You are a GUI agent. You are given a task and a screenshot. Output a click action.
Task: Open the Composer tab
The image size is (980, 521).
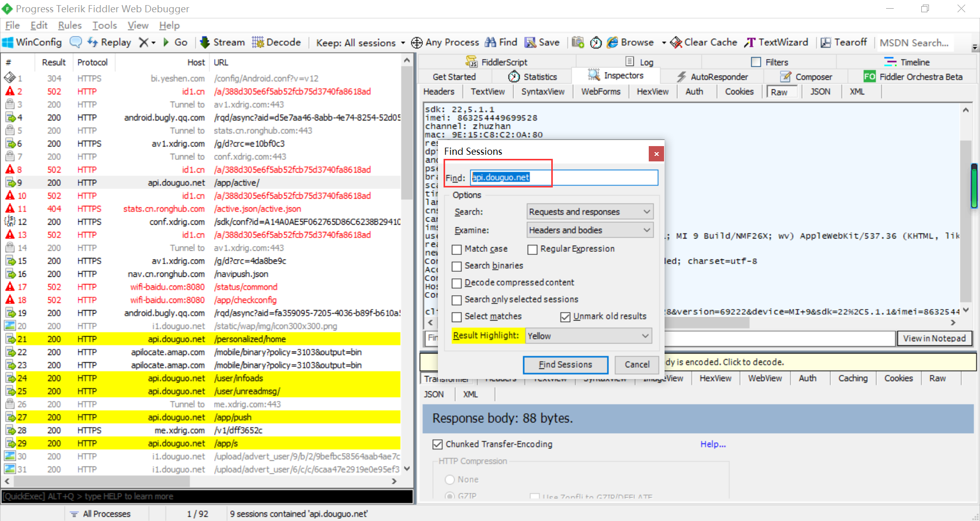pyautogui.click(x=806, y=77)
